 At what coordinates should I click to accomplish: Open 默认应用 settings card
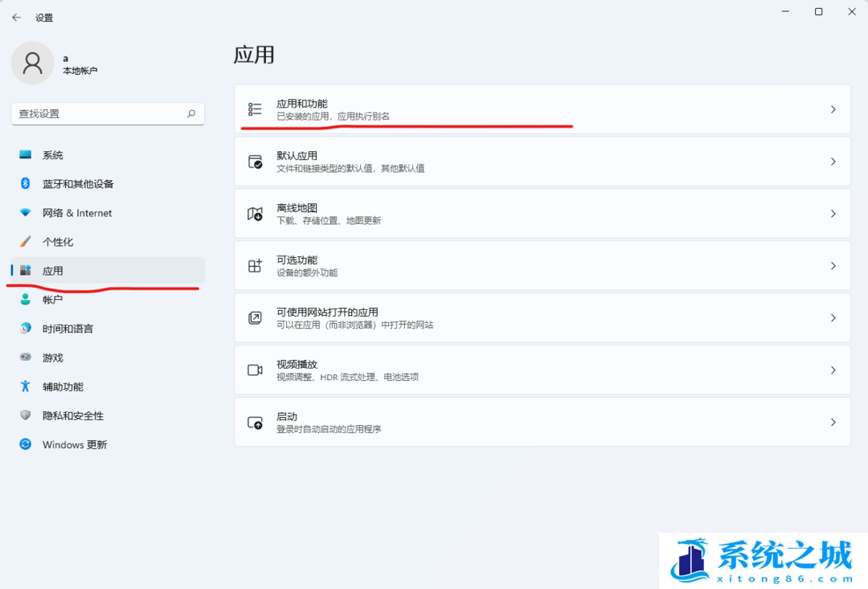542,161
